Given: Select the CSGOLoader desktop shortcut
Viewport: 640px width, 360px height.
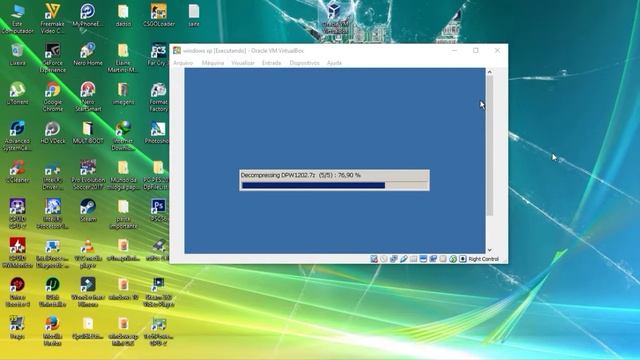Looking at the screenshot, I should (159, 16).
